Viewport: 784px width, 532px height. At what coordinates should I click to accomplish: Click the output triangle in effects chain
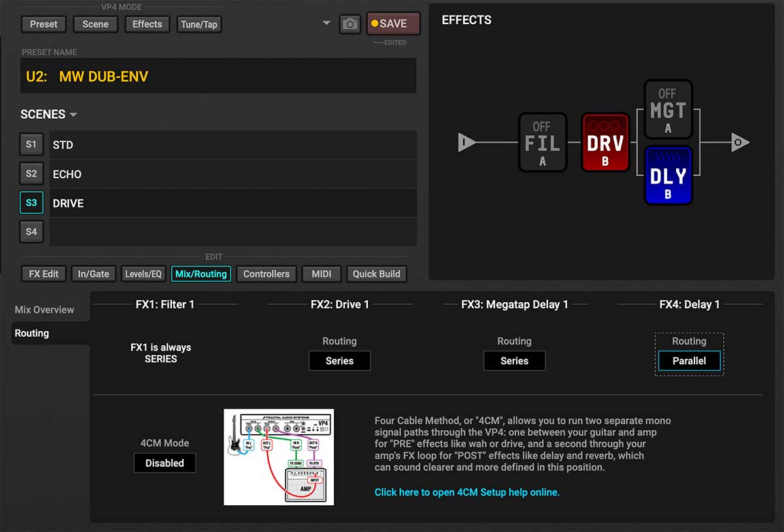pos(740,142)
